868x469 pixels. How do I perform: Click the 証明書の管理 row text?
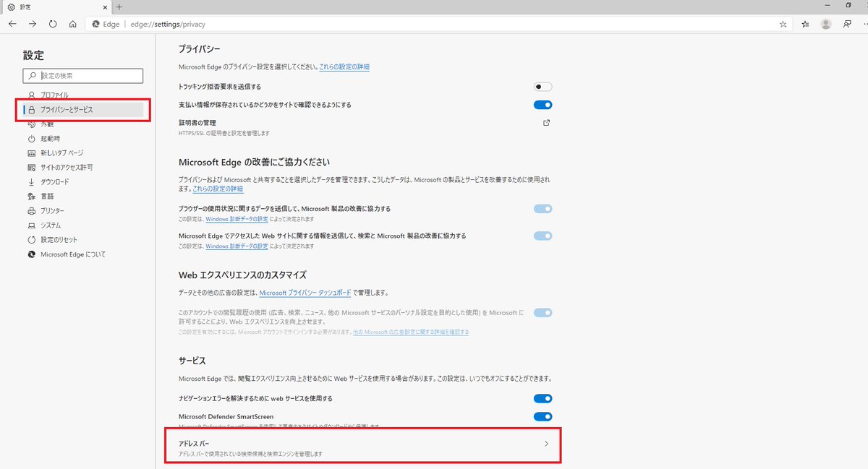click(197, 123)
